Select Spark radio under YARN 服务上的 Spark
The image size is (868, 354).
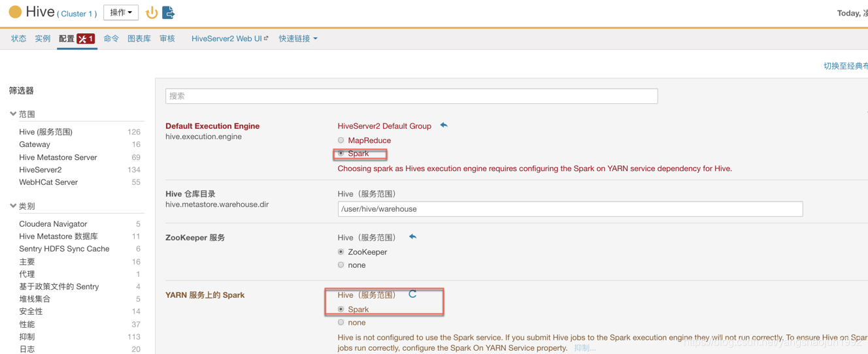pyautogui.click(x=341, y=310)
